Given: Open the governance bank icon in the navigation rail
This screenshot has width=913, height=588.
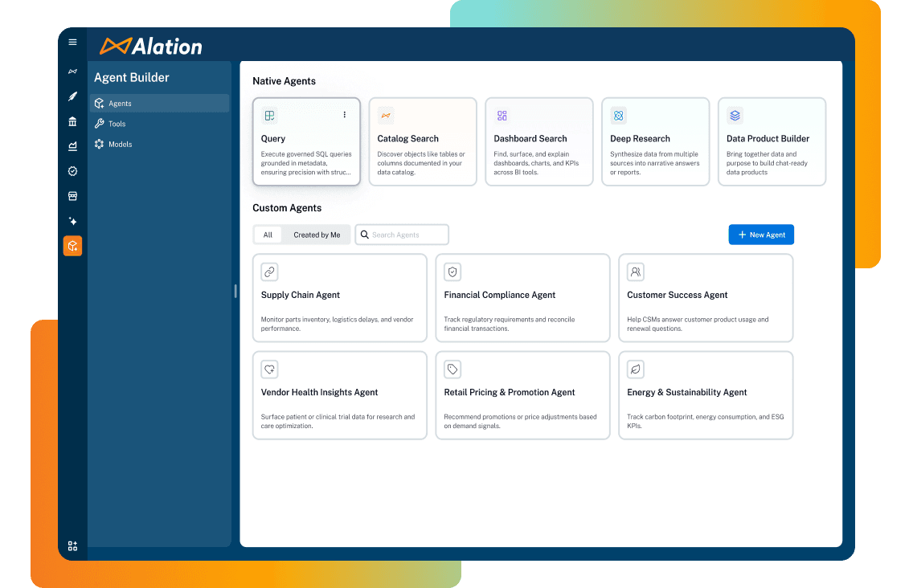Looking at the screenshot, I should (72, 123).
